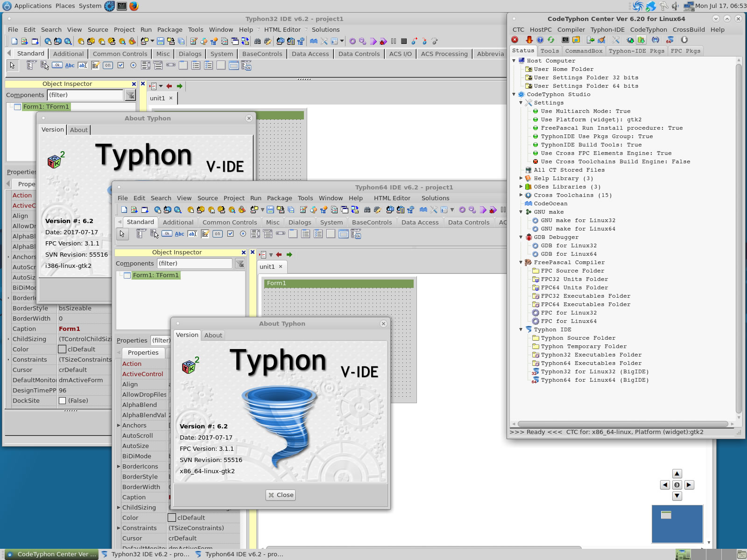Open the CrossBuild menu in CodeTyphon Center
This screenshot has width=747, height=560.
coord(689,29)
